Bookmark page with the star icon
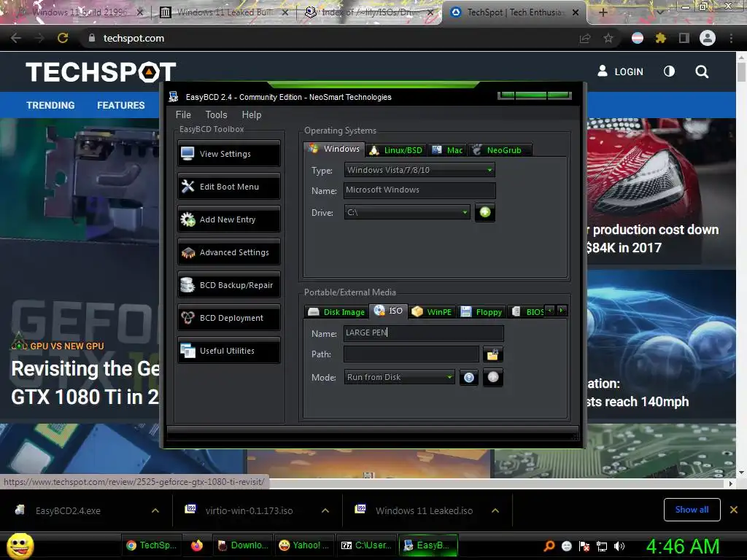This screenshot has width=747, height=560. click(608, 38)
